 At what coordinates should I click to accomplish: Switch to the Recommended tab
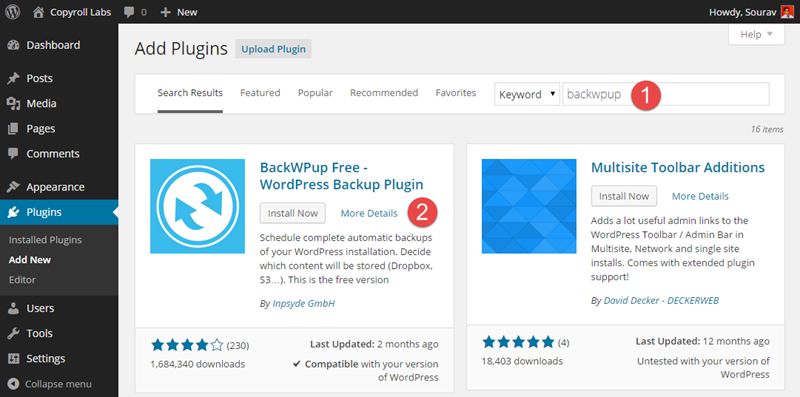pyautogui.click(x=384, y=93)
